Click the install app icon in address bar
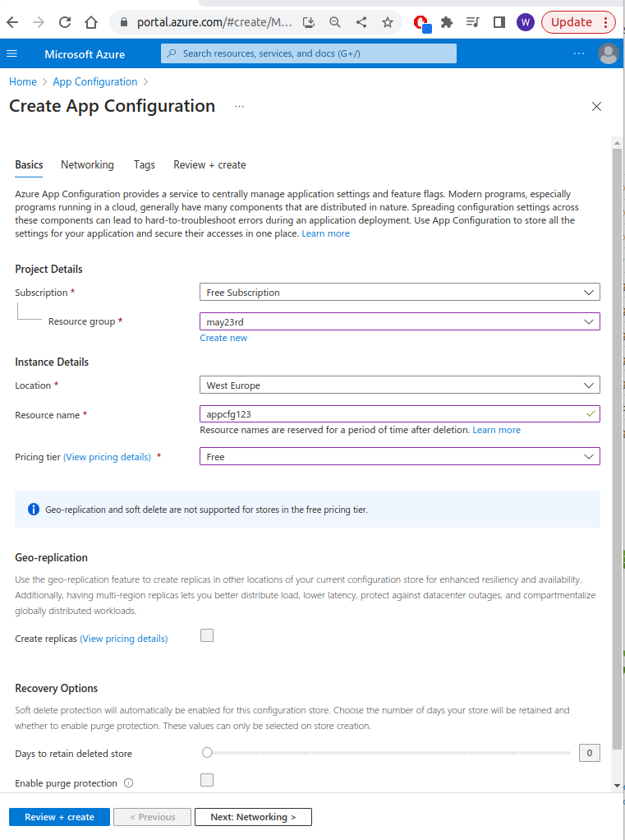This screenshot has width=625, height=840. [309, 22]
